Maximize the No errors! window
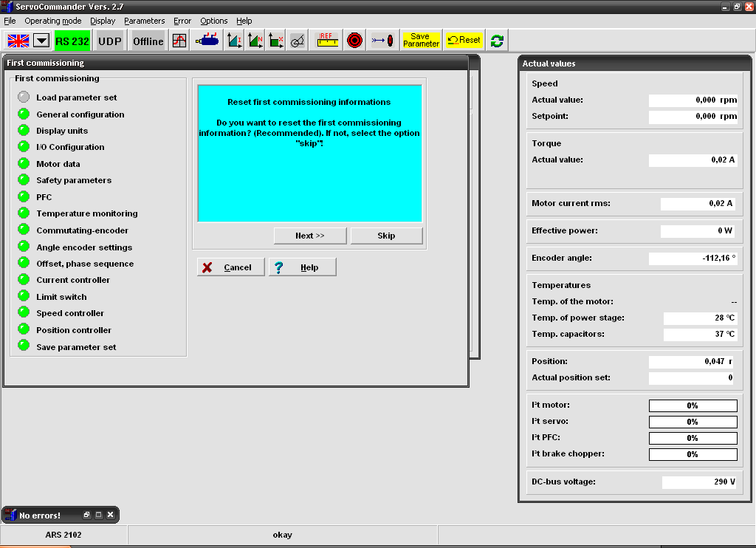The image size is (756, 548). tap(98, 515)
